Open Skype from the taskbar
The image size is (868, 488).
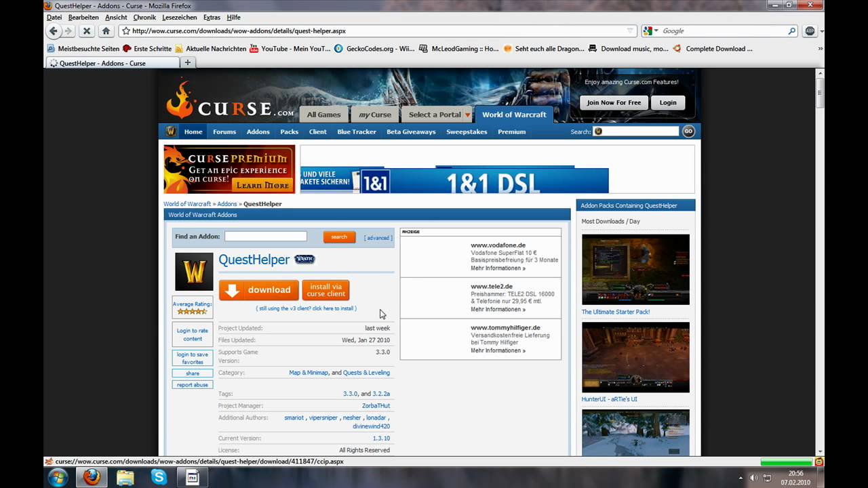(x=159, y=477)
